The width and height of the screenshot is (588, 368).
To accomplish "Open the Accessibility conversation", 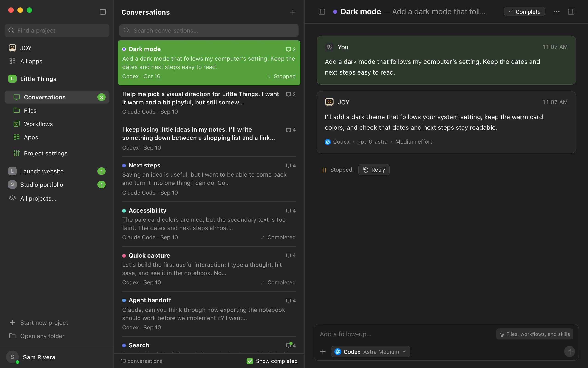I will point(209,224).
